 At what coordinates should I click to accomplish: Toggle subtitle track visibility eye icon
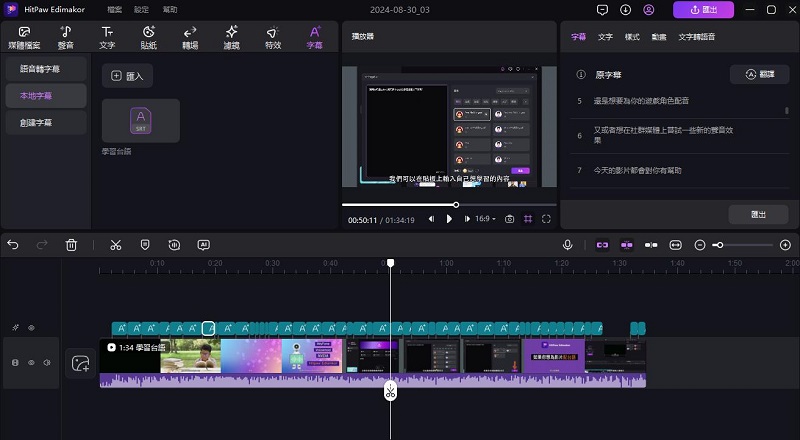pos(31,327)
